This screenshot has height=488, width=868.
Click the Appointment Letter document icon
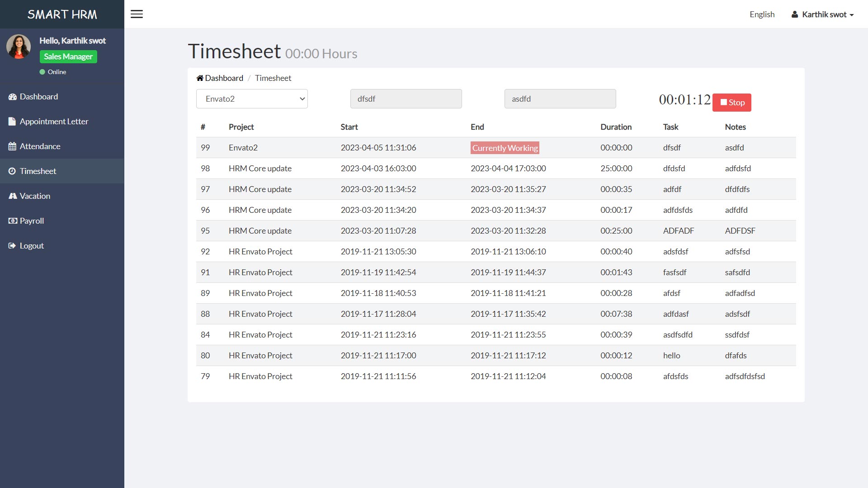pyautogui.click(x=12, y=122)
